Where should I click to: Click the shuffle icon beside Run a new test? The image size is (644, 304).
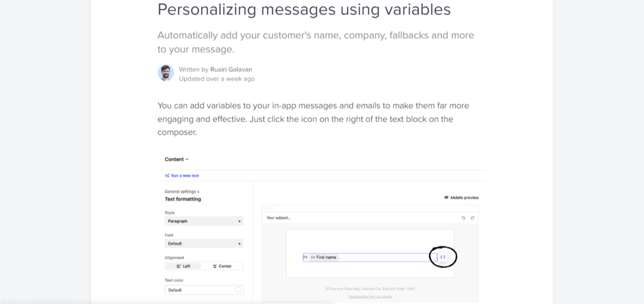click(167, 176)
